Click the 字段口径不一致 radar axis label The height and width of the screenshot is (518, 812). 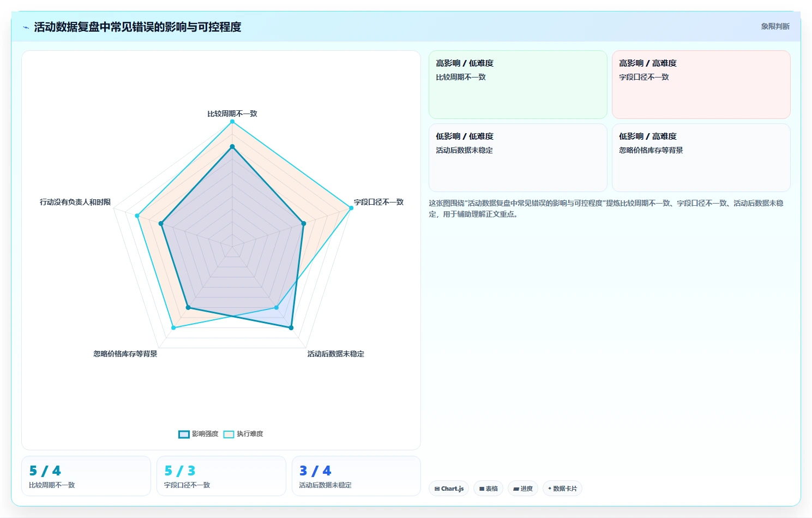378,202
